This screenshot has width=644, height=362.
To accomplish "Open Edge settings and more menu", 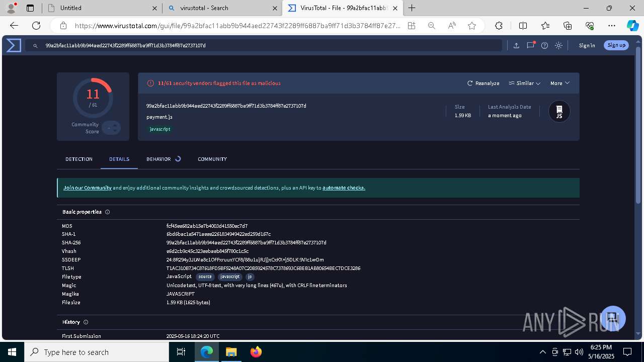I will [x=612, y=26].
